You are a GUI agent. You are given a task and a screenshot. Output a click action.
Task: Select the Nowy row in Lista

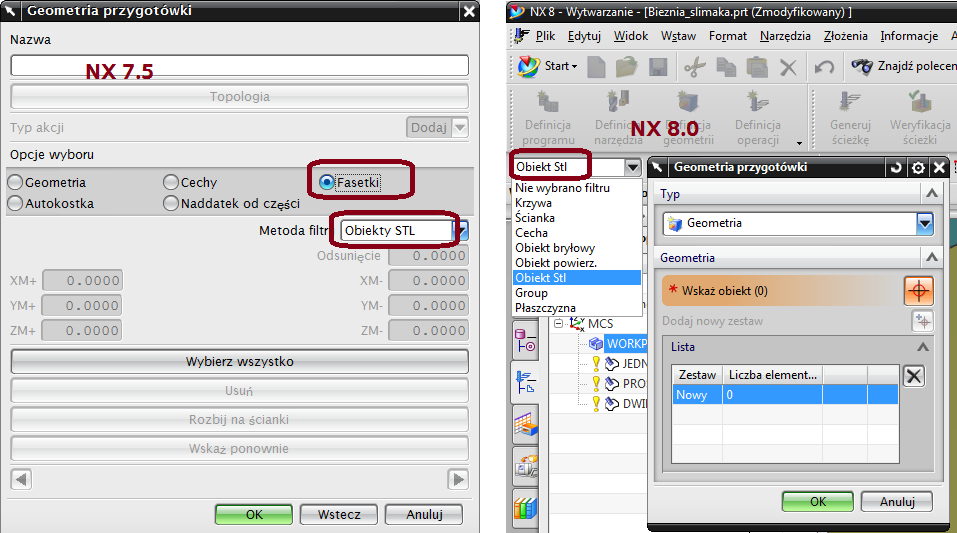(x=785, y=395)
